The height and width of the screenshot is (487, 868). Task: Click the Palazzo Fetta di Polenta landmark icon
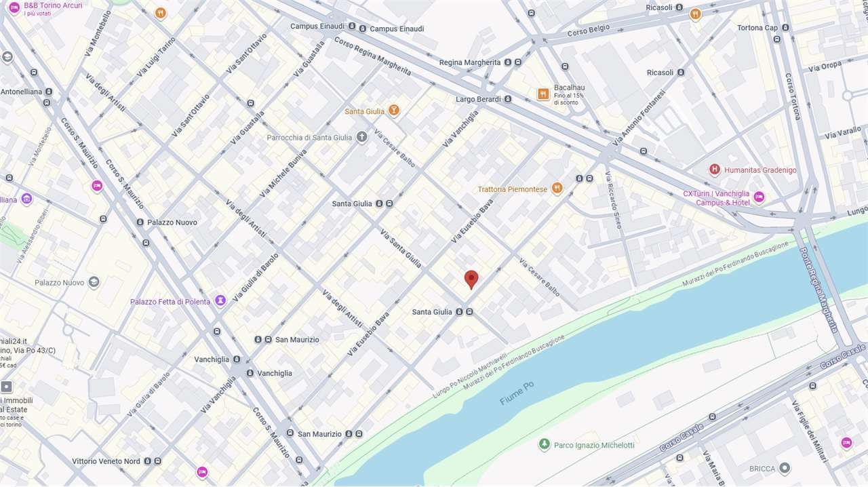(220, 300)
